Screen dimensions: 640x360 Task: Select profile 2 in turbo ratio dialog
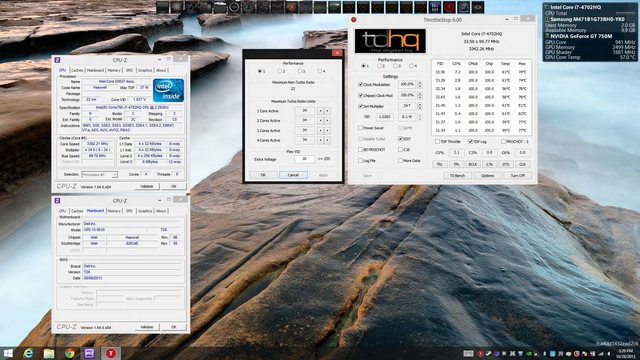280,71
